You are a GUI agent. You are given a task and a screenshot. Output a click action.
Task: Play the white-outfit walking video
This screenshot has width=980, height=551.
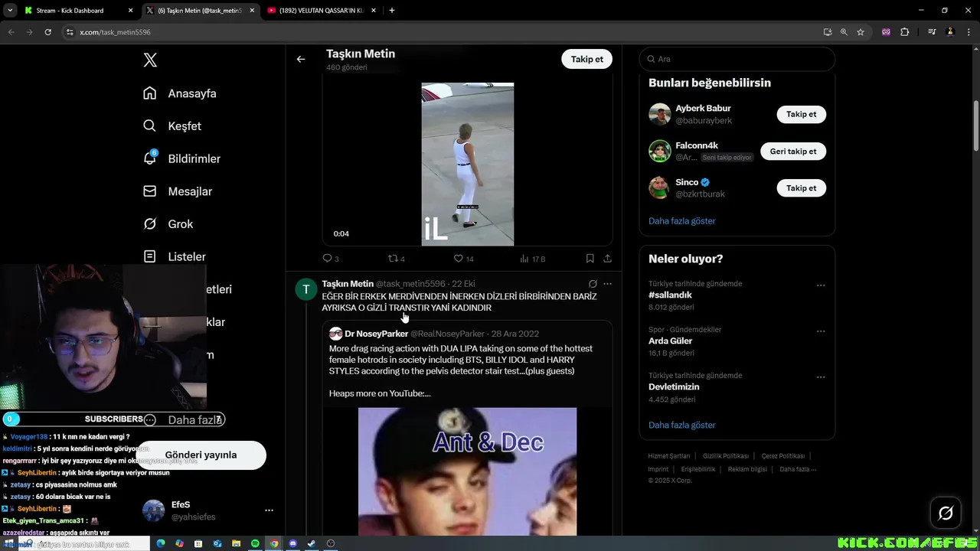[x=467, y=164]
